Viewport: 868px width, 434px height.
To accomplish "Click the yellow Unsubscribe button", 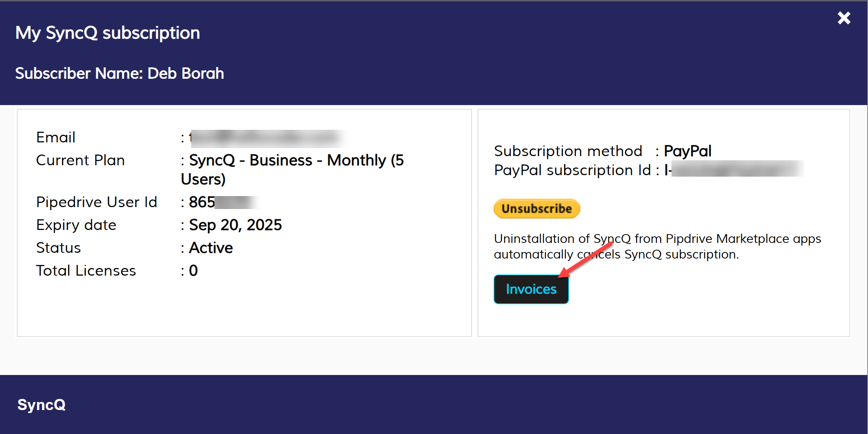I will click(537, 209).
